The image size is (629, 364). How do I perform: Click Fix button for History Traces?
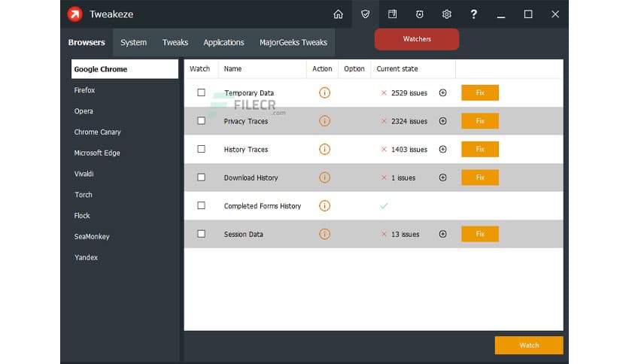click(x=479, y=149)
